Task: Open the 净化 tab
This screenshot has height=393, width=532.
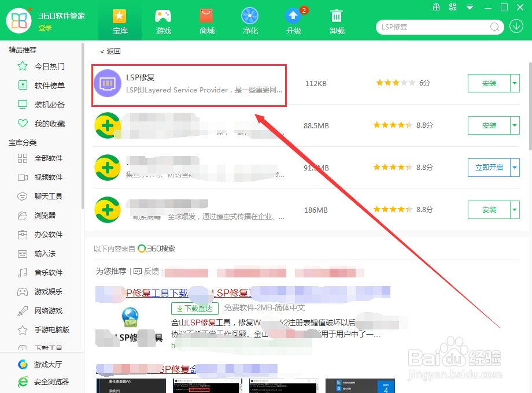Action: [250, 22]
